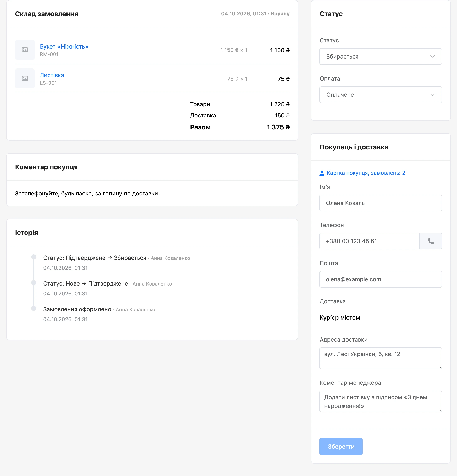Focus the Телефон input field
The image size is (457, 476).
tap(370, 241)
